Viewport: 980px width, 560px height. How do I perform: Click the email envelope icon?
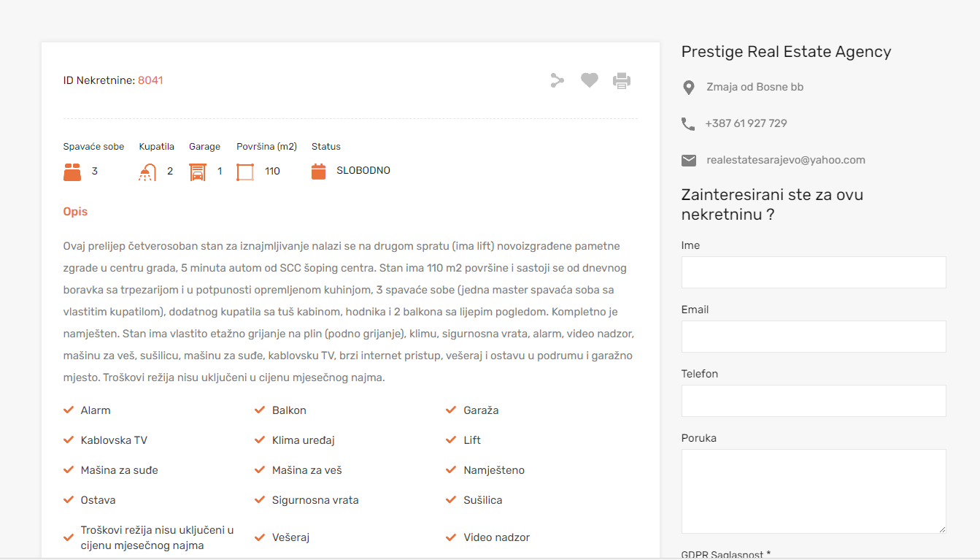click(689, 161)
